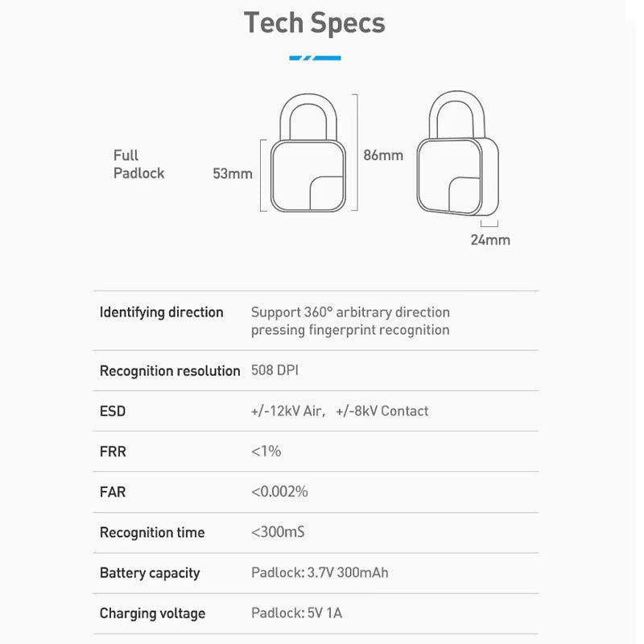Click the Full Padlock label
Screen dimensions: 644x644
click(138, 164)
